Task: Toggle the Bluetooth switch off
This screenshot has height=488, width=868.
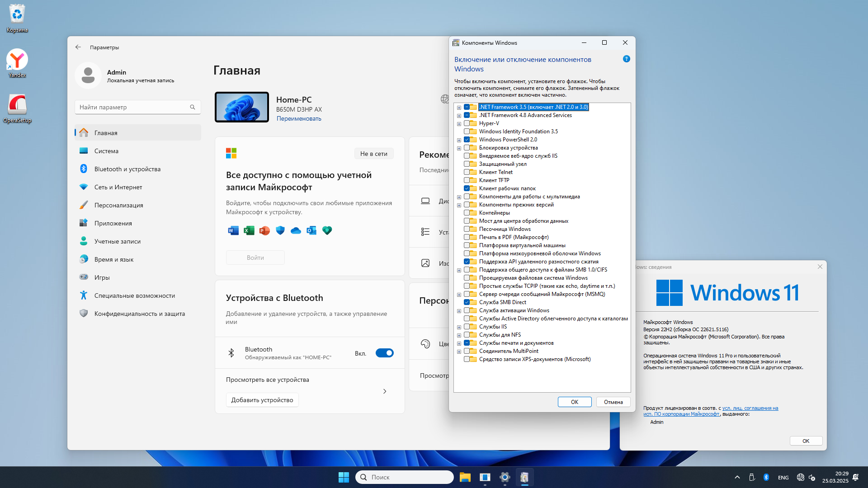Action: coord(384,353)
